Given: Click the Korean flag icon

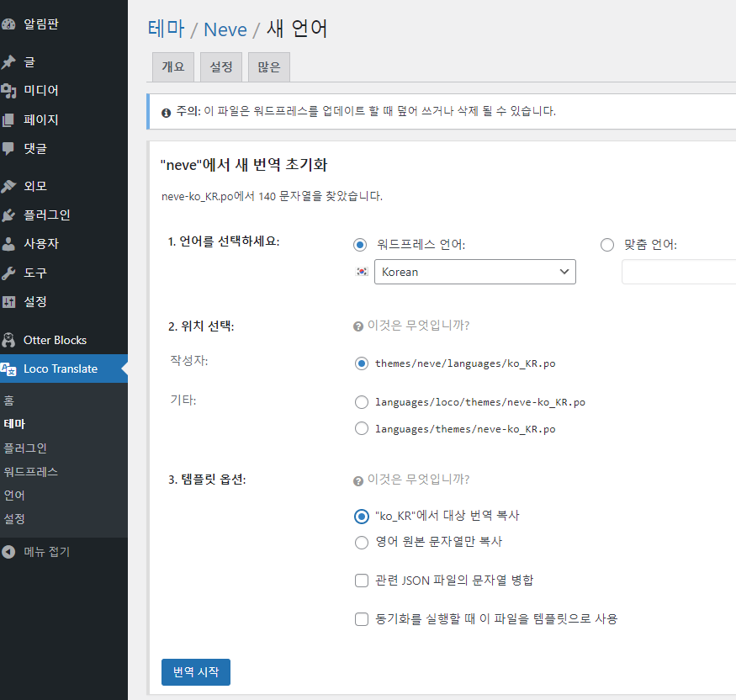Looking at the screenshot, I should click(x=362, y=272).
